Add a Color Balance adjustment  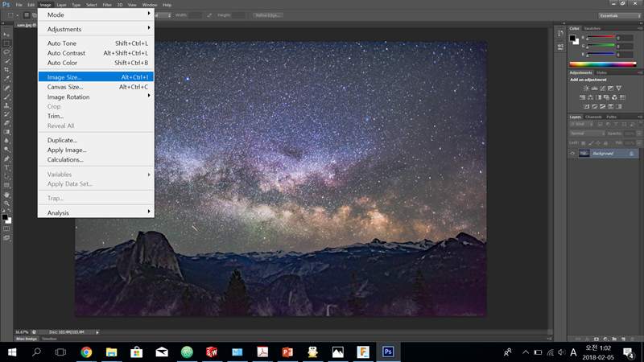[x=590, y=97]
